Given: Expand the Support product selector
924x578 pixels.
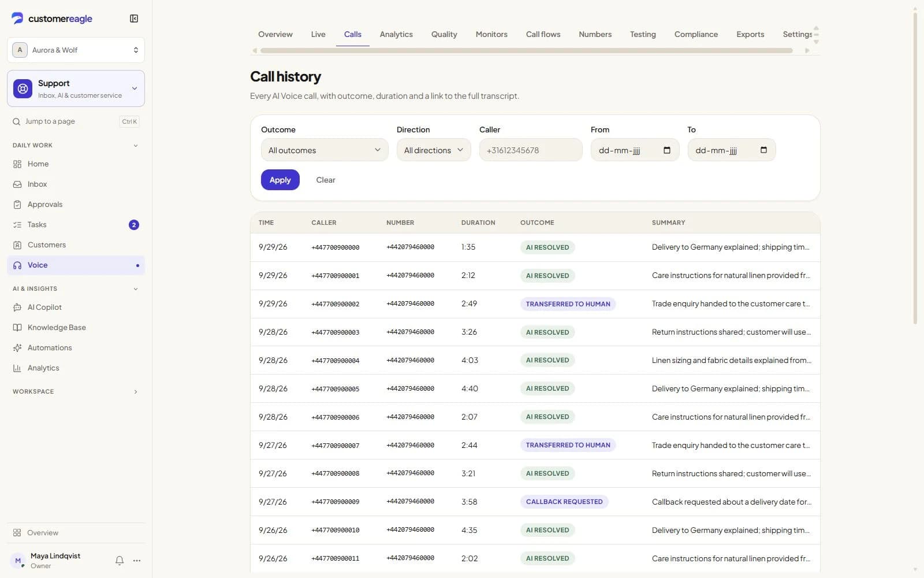Looking at the screenshot, I should click(76, 88).
